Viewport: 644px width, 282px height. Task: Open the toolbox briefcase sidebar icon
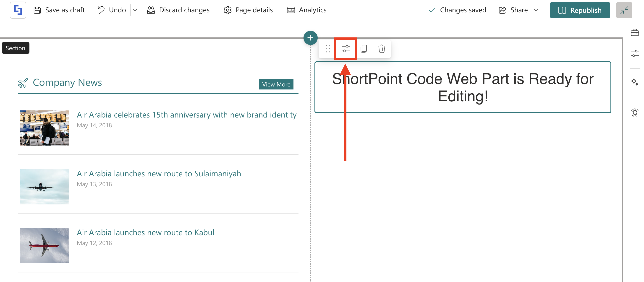(x=634, y=33)
